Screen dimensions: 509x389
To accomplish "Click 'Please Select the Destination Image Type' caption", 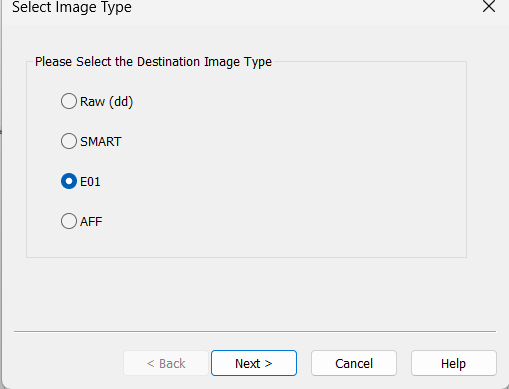I will point(153,62).
